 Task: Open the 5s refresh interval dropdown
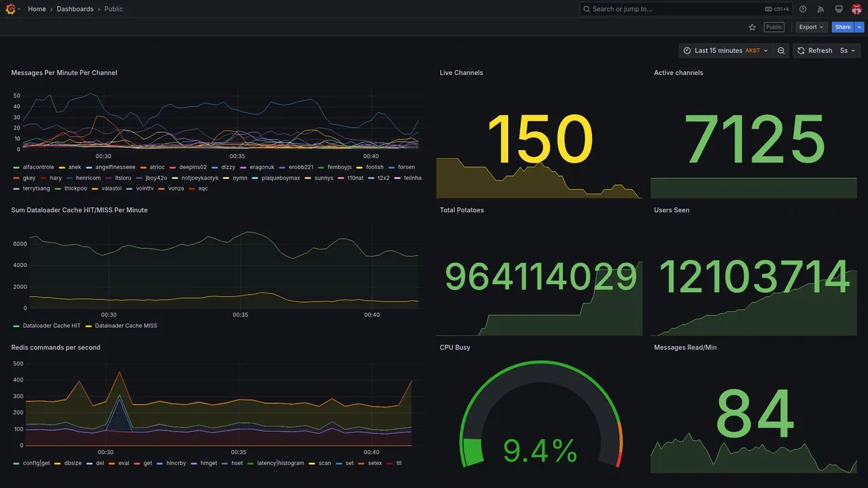848,51
